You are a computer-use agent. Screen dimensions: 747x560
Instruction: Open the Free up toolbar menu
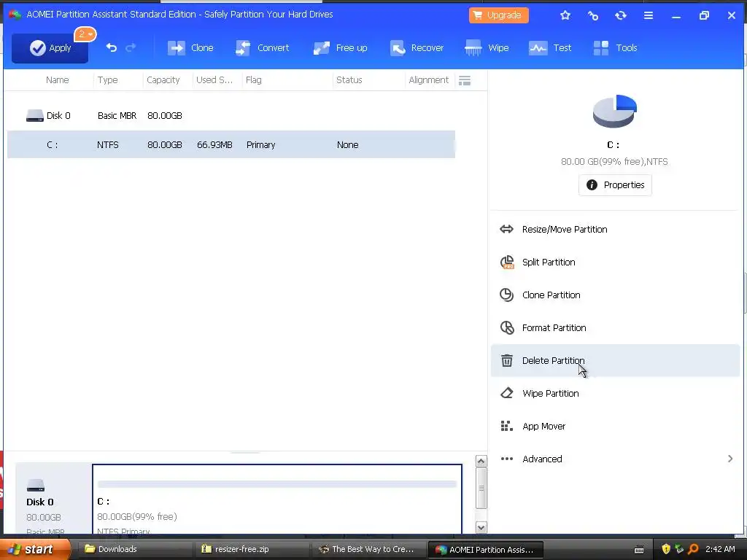[341, 48]
